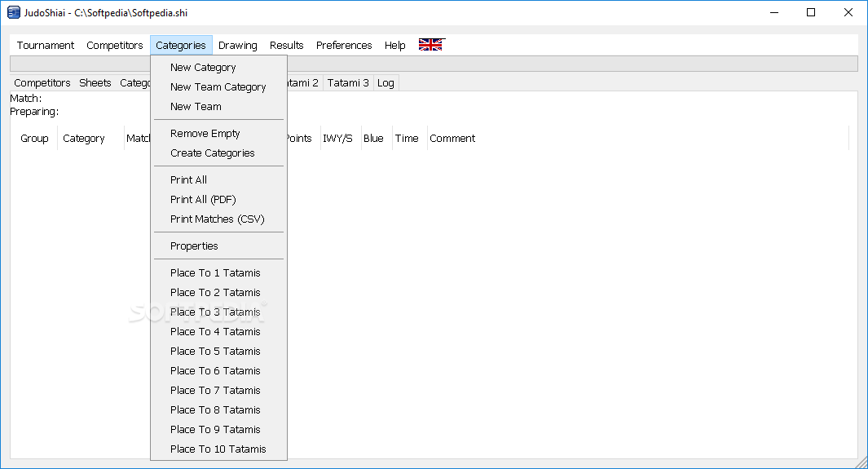Choose New Category from the menu
The image size is (868, 469).
pos(218,68)
